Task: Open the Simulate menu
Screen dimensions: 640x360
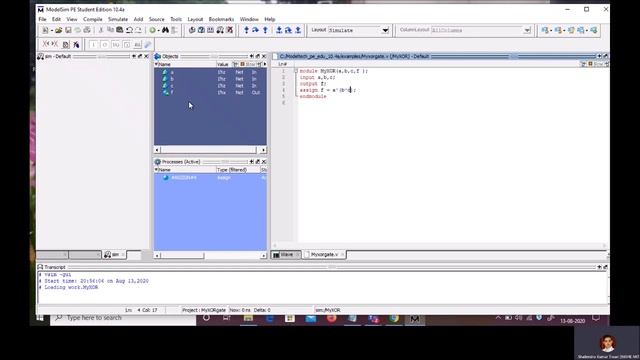Action: pos(118,19)
